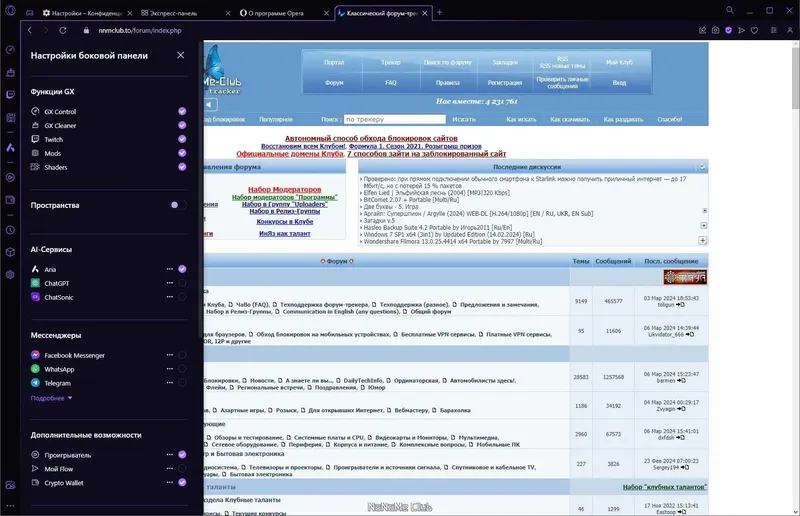Image resolution: width=800 pixels, height=516 pixels.
Task: Click the address bar URL field
Action: click(140, 31)
